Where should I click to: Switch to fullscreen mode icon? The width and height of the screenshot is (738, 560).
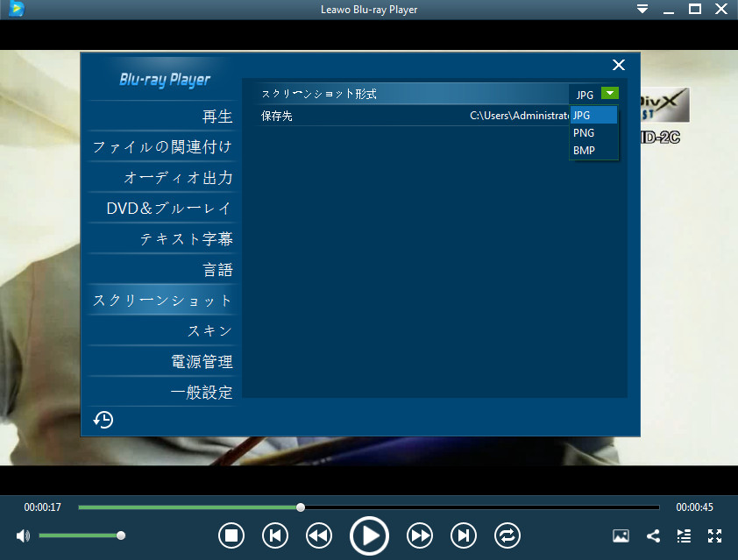coord(714,535)
